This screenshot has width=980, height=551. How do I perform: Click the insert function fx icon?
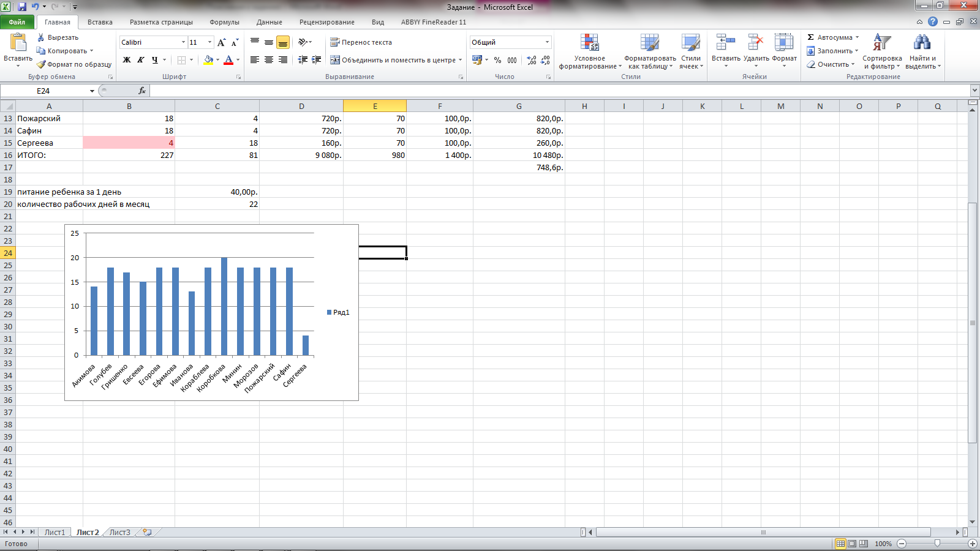click(x=142, y=91)
